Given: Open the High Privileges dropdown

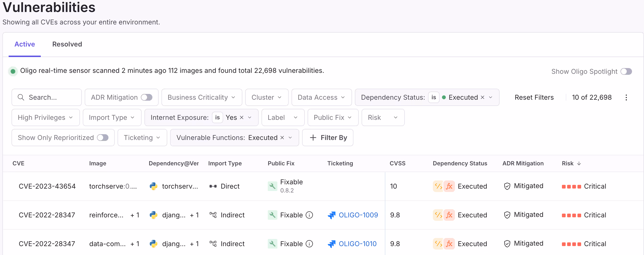Looking at the screenshot, I should click(46, 117).
